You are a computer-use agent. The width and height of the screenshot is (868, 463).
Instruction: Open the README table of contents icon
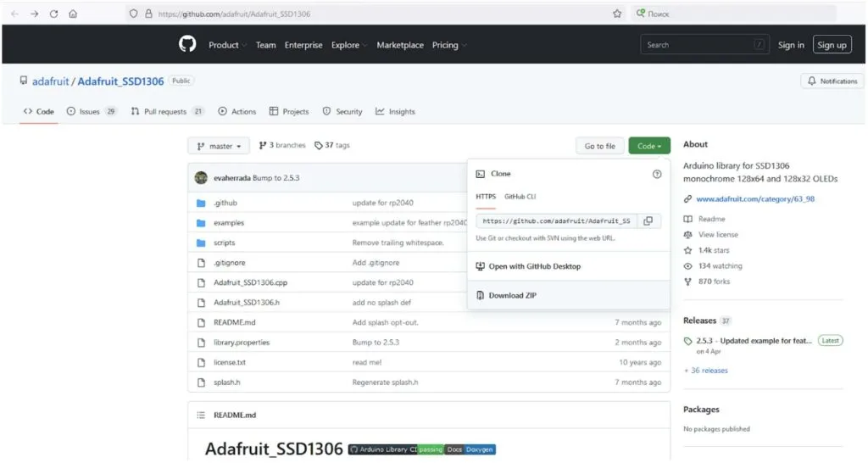point(201,415)
